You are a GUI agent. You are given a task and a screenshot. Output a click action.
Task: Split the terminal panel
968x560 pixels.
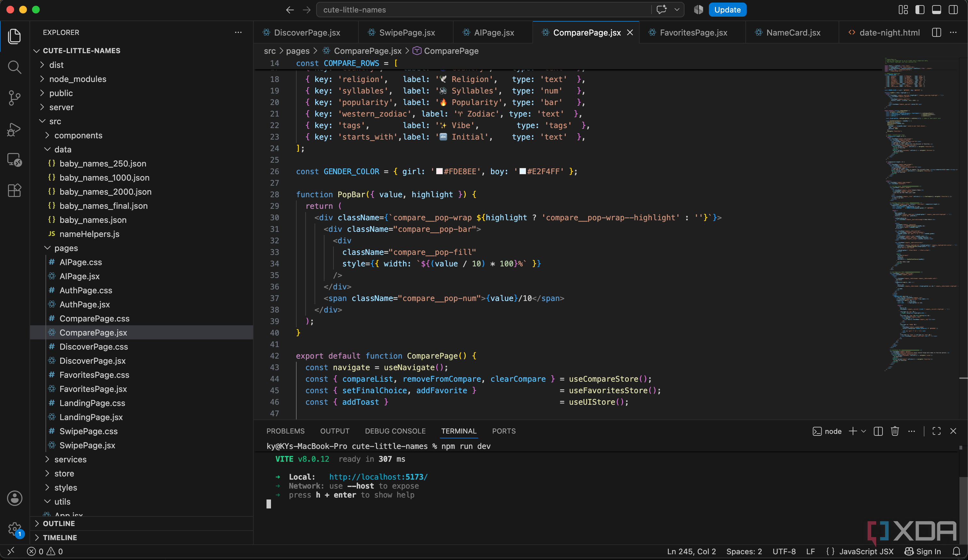[x=878, y=431]
